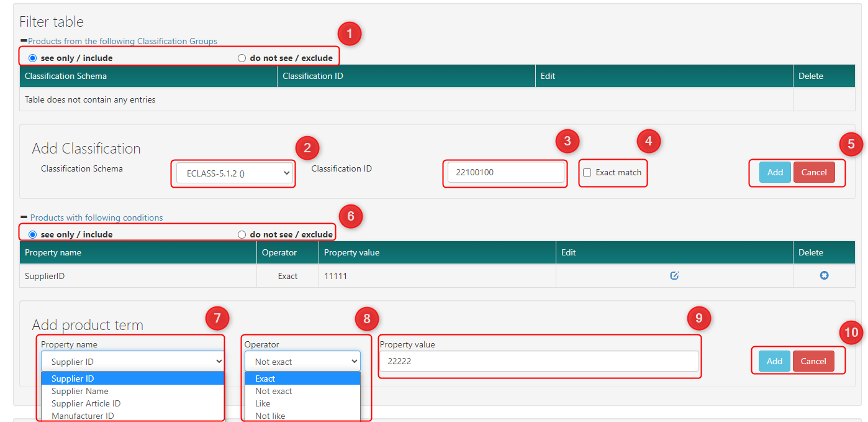Collapse the Products with following conditions section
The width and height of the screenshot is (868, 422).
coord(24,218)
